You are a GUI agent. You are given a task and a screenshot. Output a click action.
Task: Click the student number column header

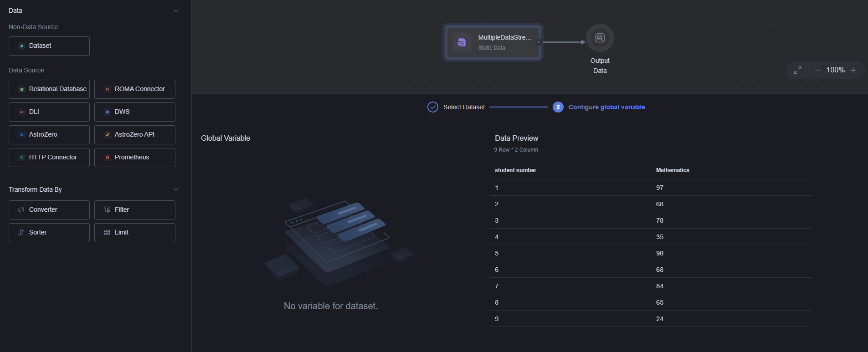(515, 170)
